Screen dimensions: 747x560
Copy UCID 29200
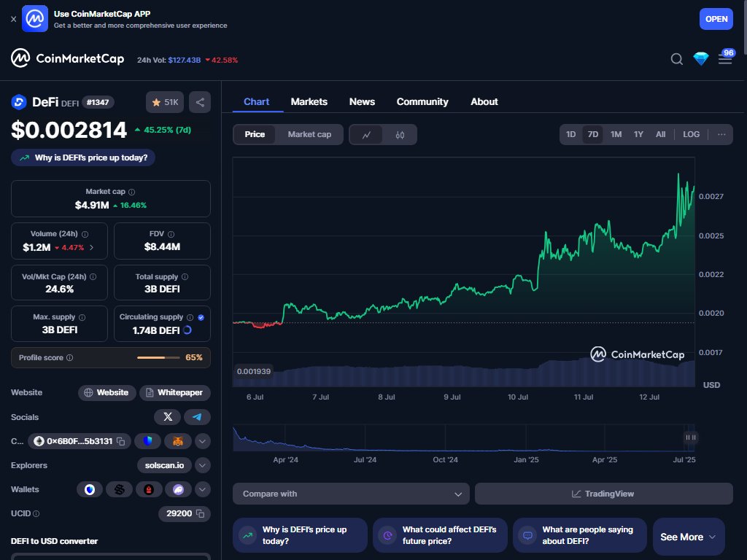(x=201, y=514)
